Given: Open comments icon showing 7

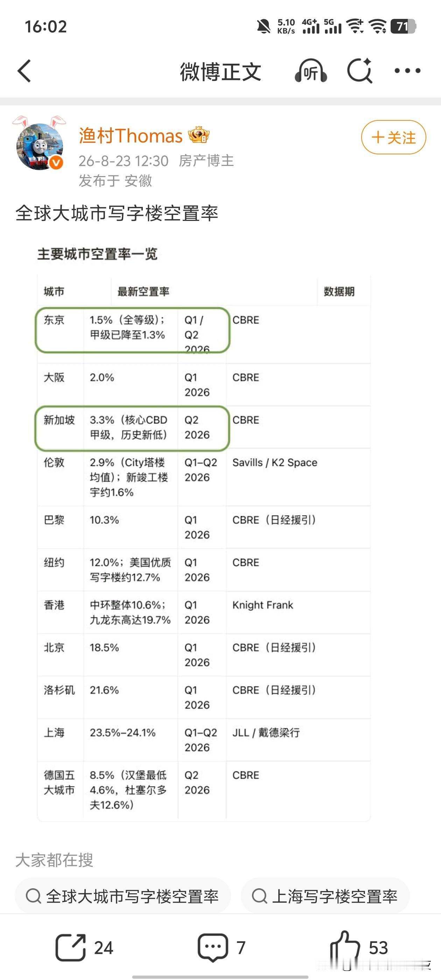Looking at the screenshot, I should tap(222, 947).
